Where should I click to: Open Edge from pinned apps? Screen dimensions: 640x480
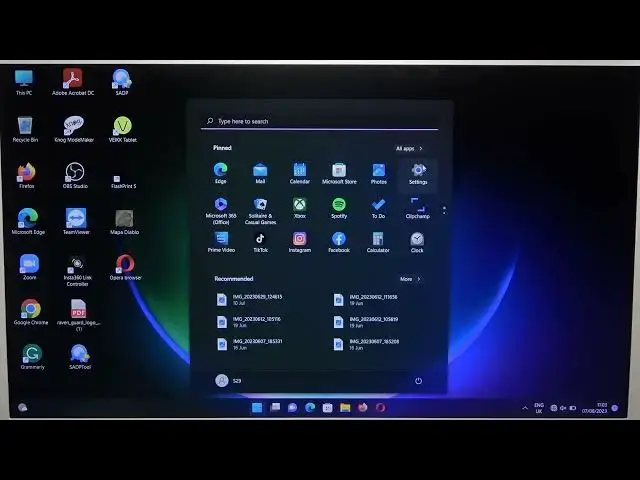tap(220, 173)
